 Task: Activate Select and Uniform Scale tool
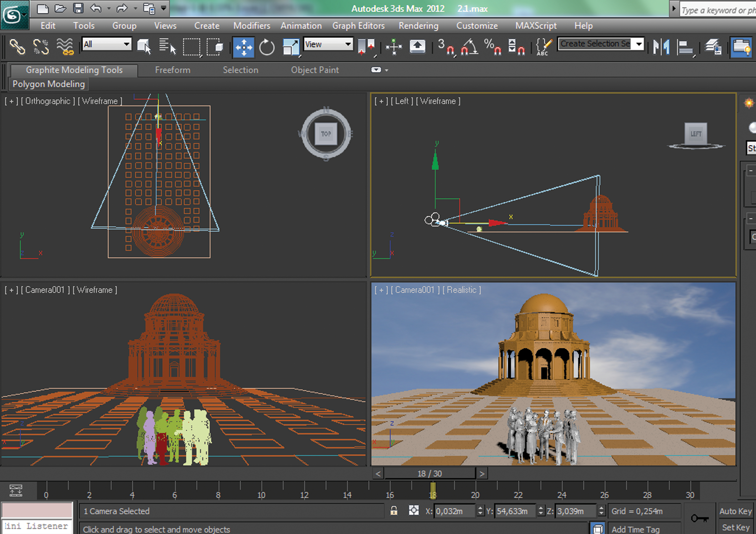tap(291, 47)
